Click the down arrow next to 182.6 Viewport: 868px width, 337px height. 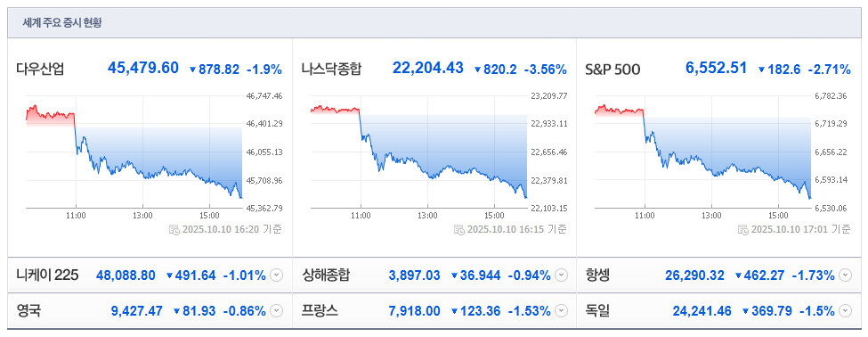[x=762, y=70]
